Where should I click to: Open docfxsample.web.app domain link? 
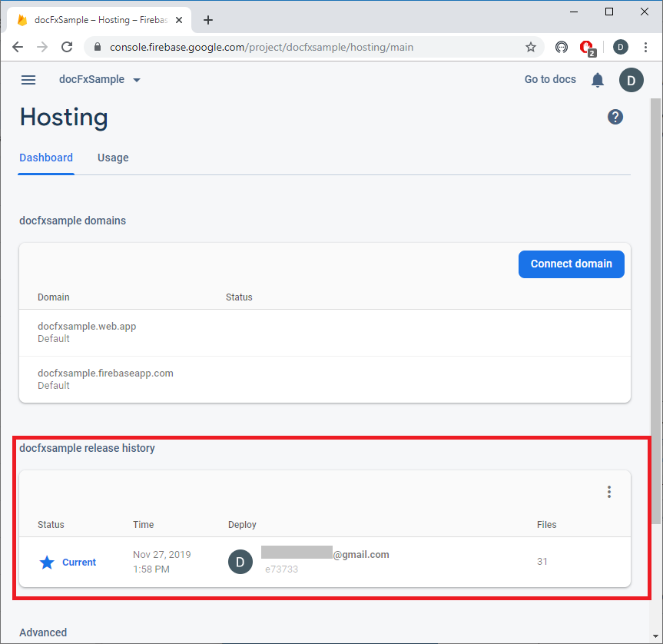click(87, 327)
